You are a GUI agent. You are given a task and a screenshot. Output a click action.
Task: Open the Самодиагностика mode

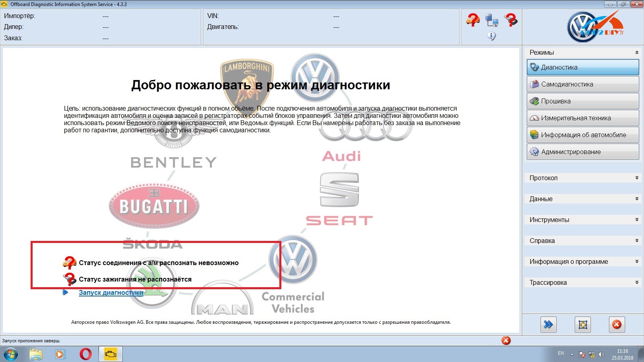pos(582,84)
